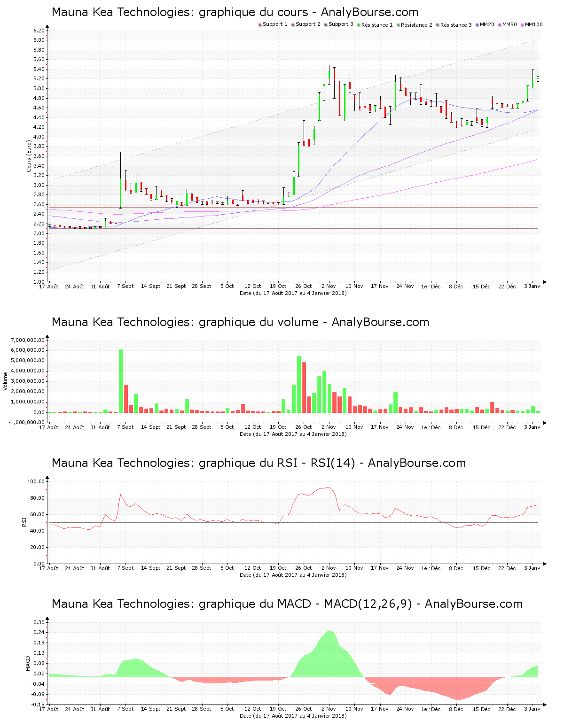This screenshot has height=728, width=564.
Task: Click '7 Sept' under the price chart
Action: point(125,286)
